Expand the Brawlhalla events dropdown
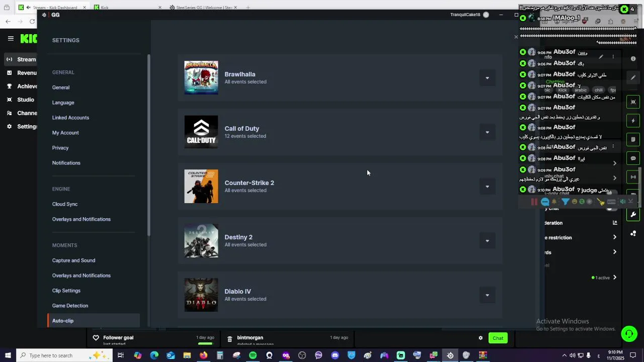 click(x=487, y=78)
